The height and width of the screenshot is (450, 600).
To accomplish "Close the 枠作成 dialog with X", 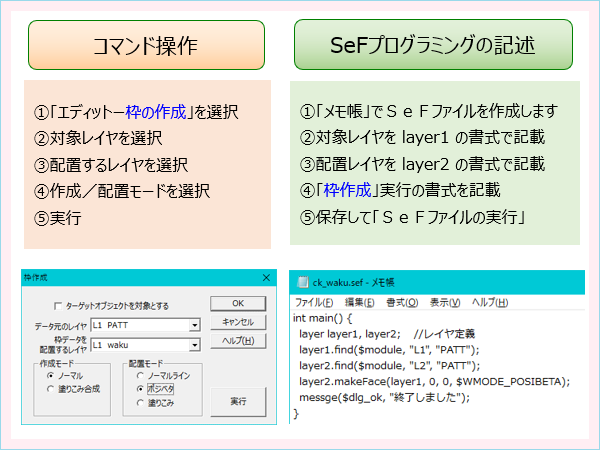I will 266,278.
